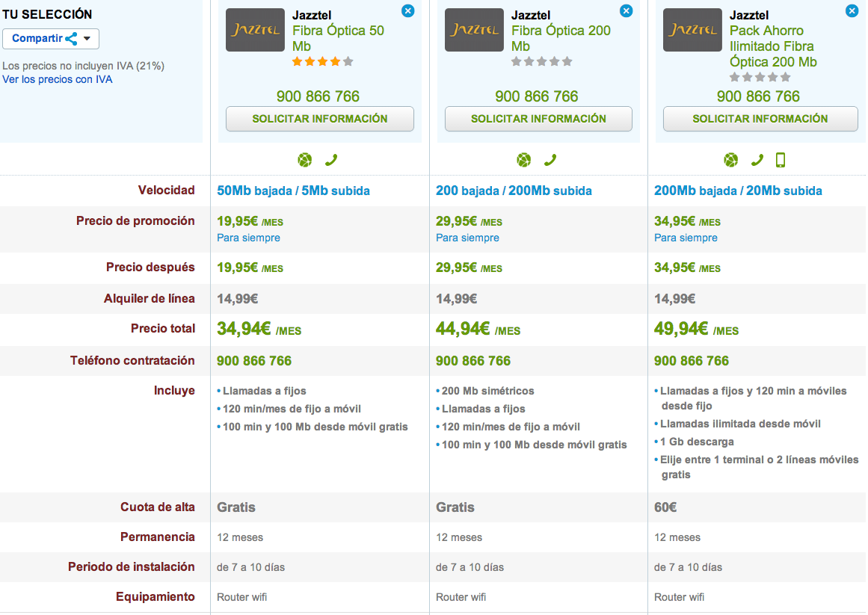Click speed '200 bajada / 200Mb subida'

point(514,191)
